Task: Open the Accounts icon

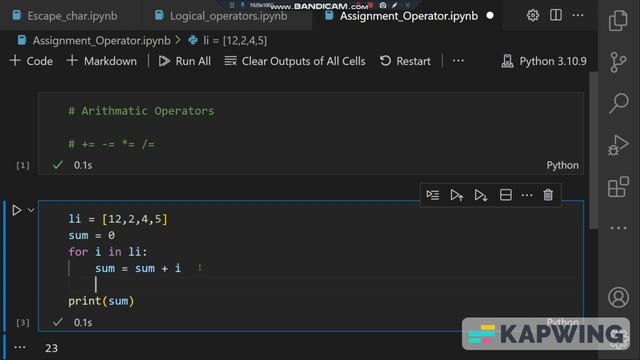Action: 618,297
